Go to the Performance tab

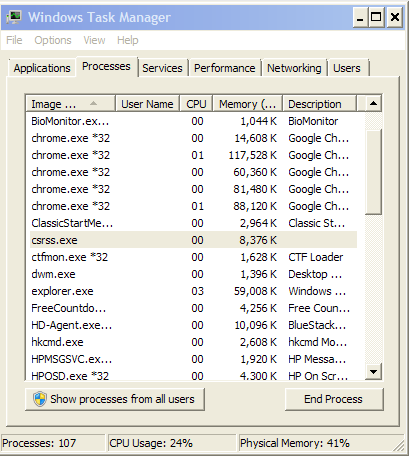[x=225, y=68]
